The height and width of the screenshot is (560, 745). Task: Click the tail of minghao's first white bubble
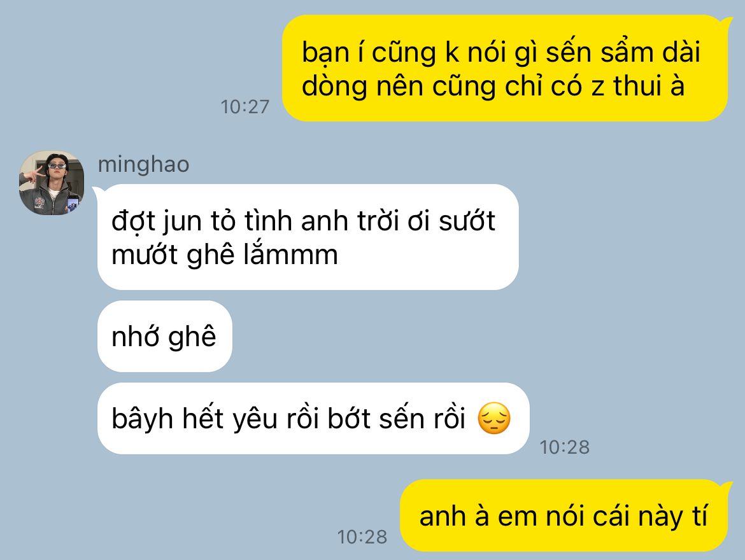(97, 191)
